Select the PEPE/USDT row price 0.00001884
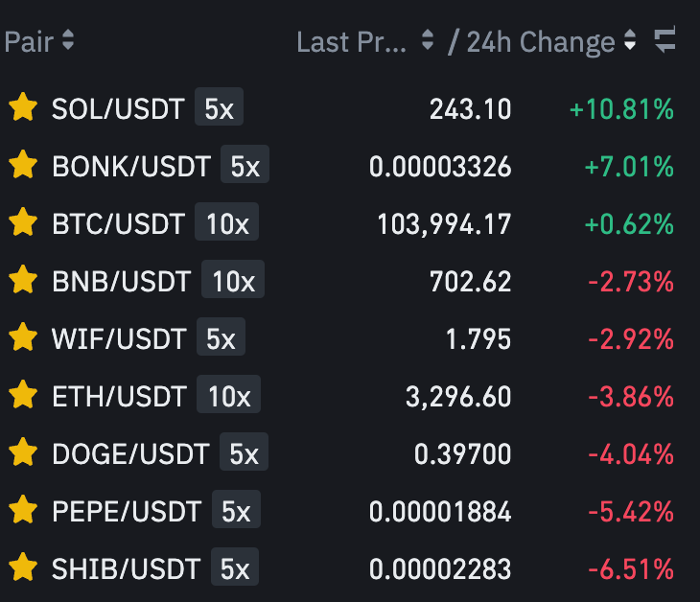 click(440, 511)
